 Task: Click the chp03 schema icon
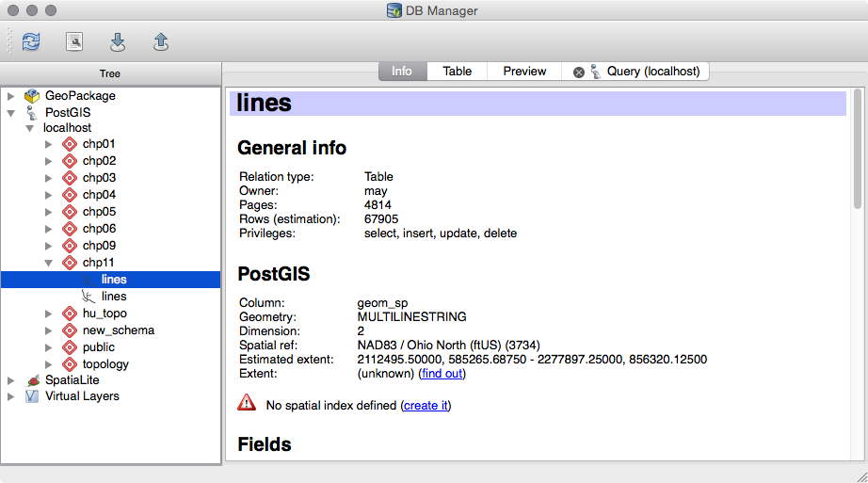tap(70, 178)
